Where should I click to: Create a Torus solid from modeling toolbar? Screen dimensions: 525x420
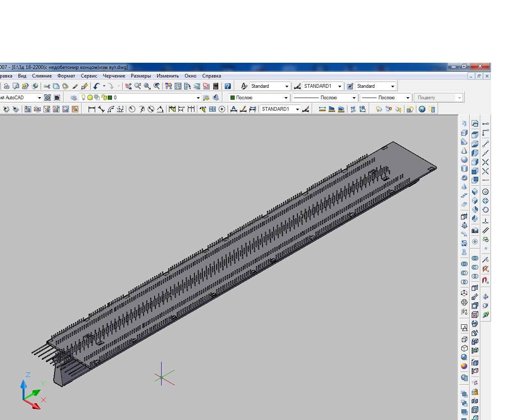(x=464, y=178)
